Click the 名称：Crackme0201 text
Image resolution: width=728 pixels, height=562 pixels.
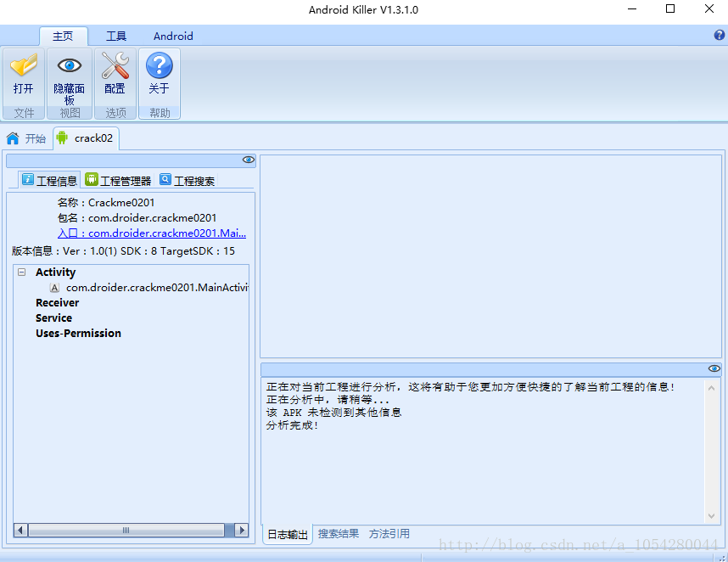tap(106, 203)
